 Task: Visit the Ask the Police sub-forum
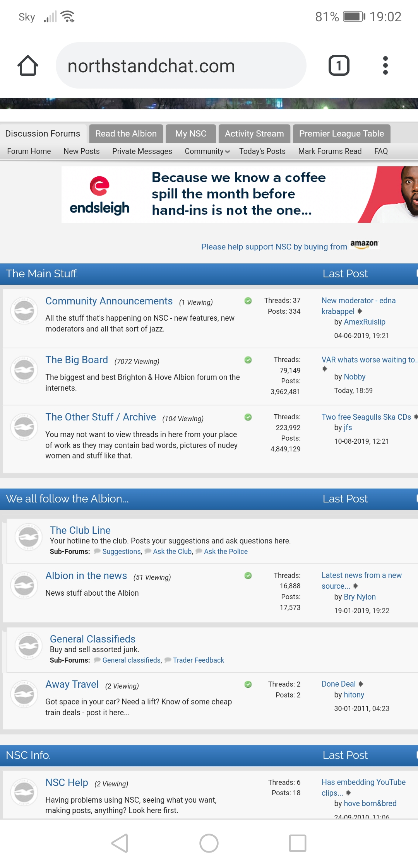226,552
